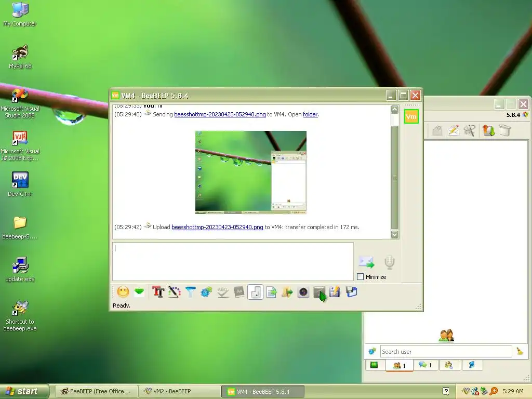Viewport: 532px width, 399px height.
Task: Open file transfers up-down arrows icon
Action: click(488, 130)
